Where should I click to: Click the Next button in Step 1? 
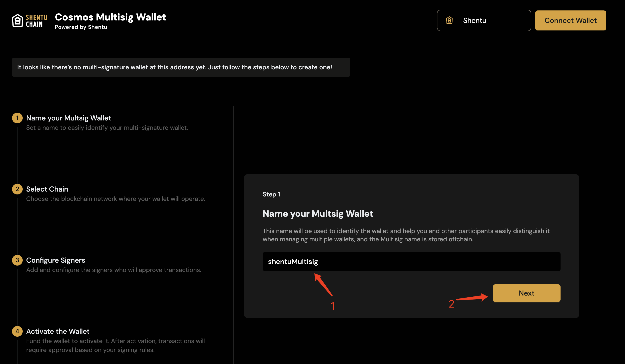pos(527,293)
